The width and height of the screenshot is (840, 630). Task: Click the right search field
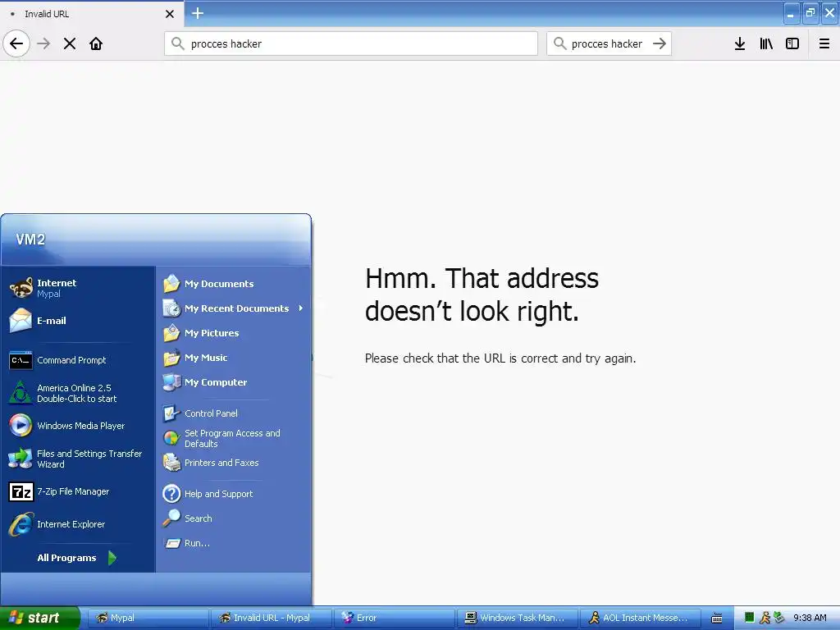tap(609, 43)
